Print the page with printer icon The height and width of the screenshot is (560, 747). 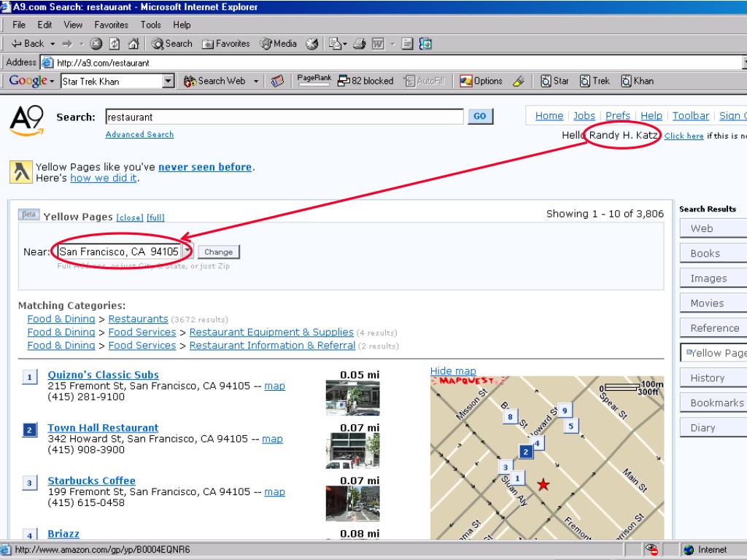tap(359, 44)
